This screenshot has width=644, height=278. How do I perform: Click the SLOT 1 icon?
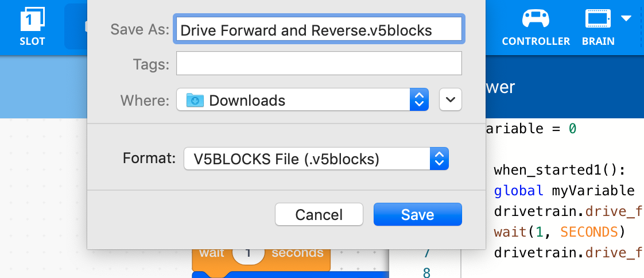pos(32,20)
